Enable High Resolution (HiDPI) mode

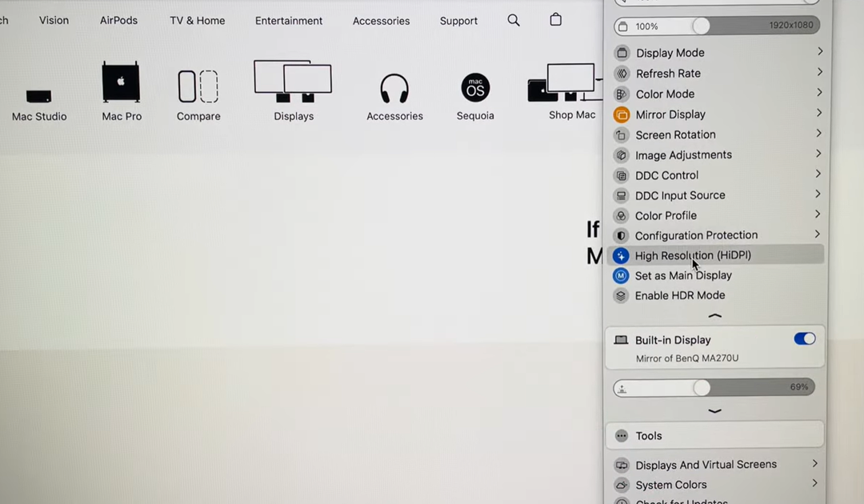click(x=693, y=255)
